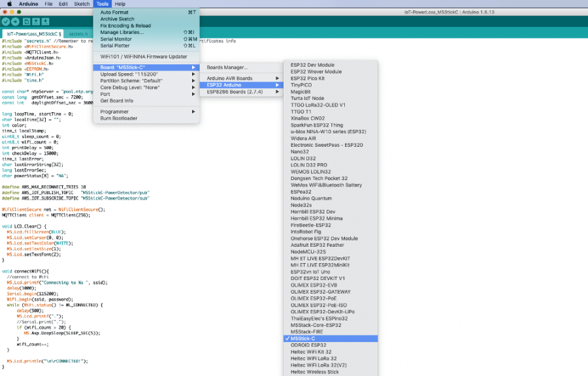Screen dimensions: 588x376
Task: Choose TTGO LoRa32-OLED V1 board
Action: pyautogui.click(x=331, y=105)
